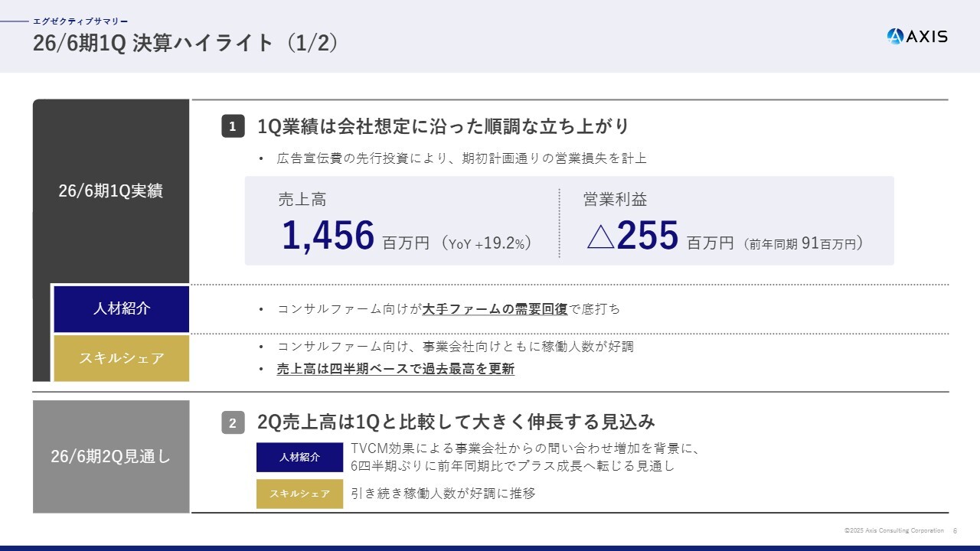This screenshot has width=980, height=551.
Task: Click the YoY +19.2% annotation
Action: click(x=487, y=244)
